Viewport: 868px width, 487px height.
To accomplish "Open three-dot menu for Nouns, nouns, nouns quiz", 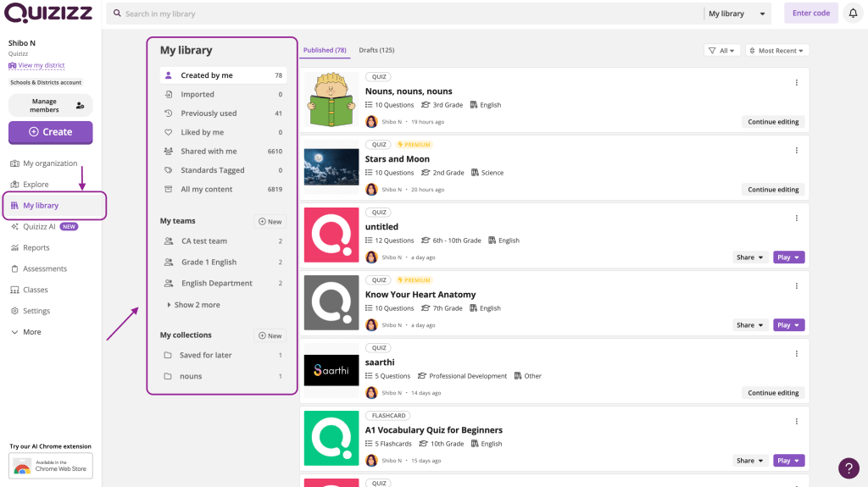I will tap(796, 83).
